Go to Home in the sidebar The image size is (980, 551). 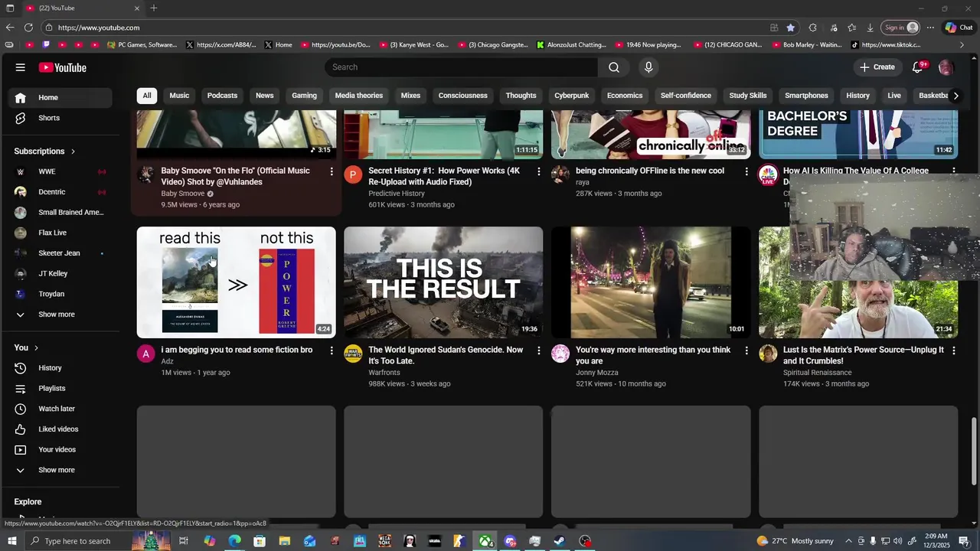pyautogui.click(x=60, y=97)
